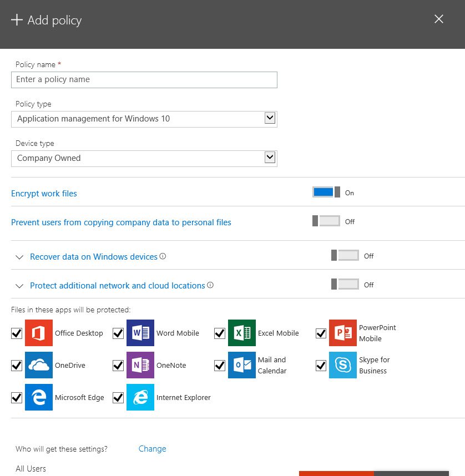The image size is (465, 476).
Task: Turn off the Encrypt work files toggle
Action: click(x=326, y=192)
